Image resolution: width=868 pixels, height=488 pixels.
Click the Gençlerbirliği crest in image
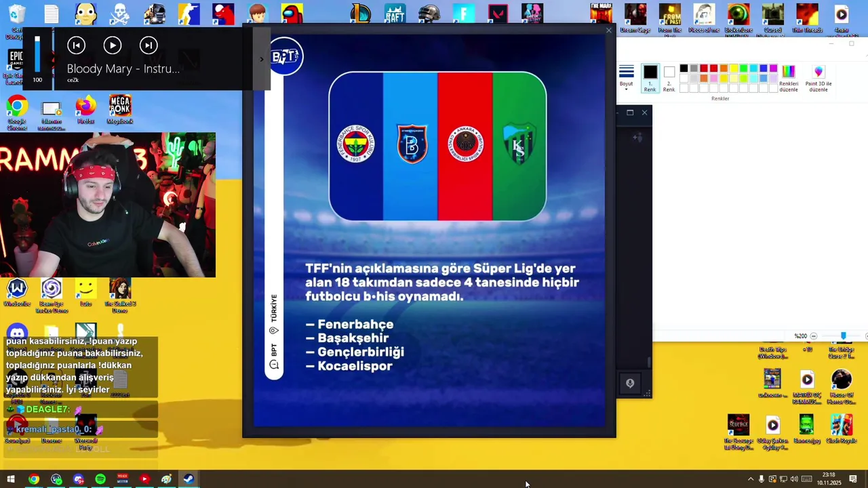(x=465, y=143)
